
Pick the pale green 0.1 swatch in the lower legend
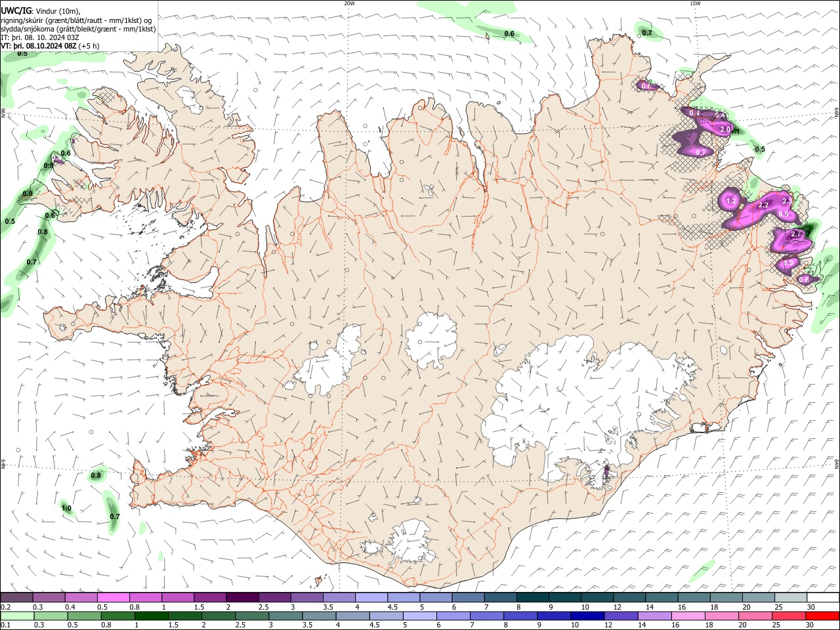(x=17, y=616)
